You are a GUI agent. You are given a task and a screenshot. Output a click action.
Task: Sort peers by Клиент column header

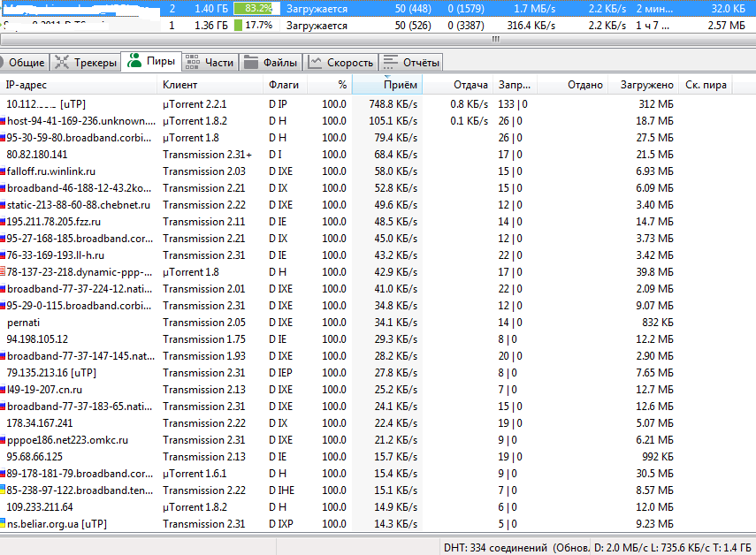point(180,85)
